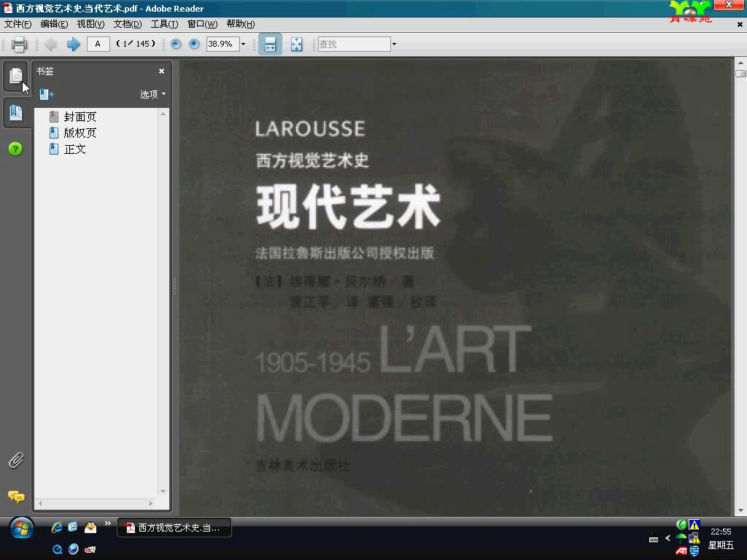
Task: Click the 正文 bookmark icon
Action: [x=54, y=149]
